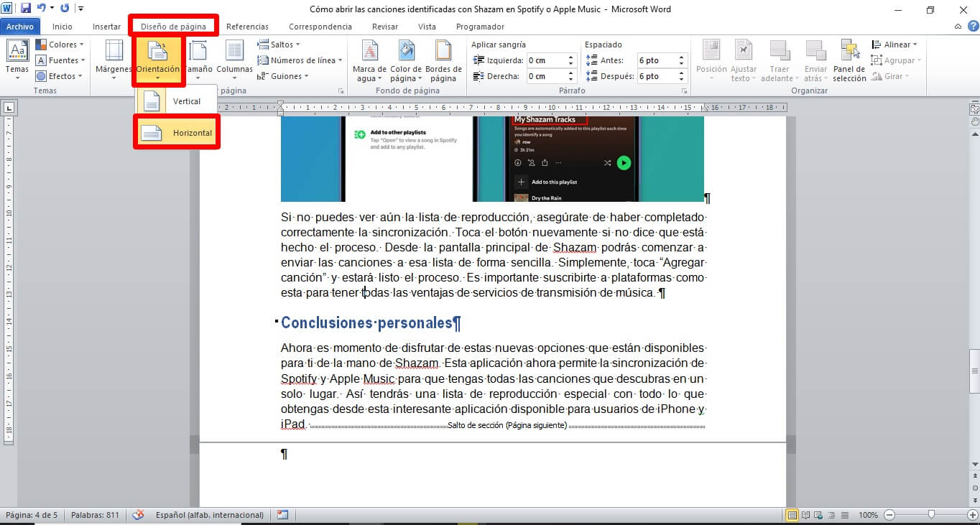Increase Izquierda indent with up arrow
The image size is (980, 525).
coord(571,57)
